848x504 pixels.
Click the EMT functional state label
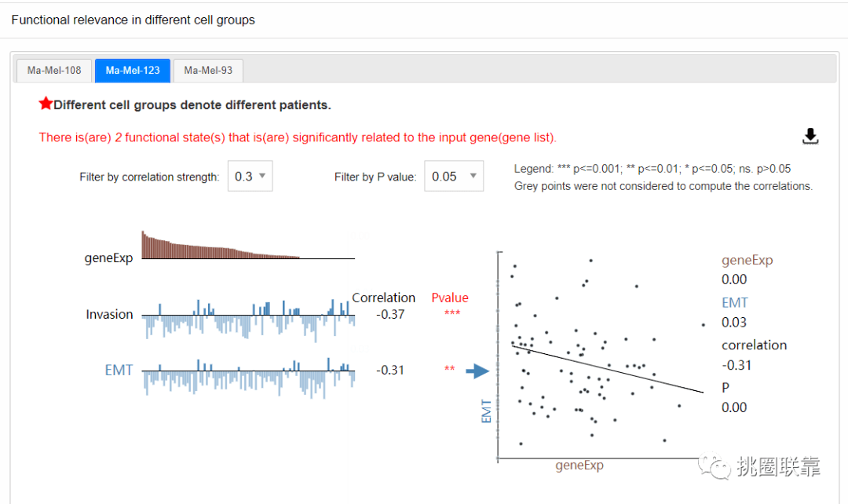click(119, 370)
